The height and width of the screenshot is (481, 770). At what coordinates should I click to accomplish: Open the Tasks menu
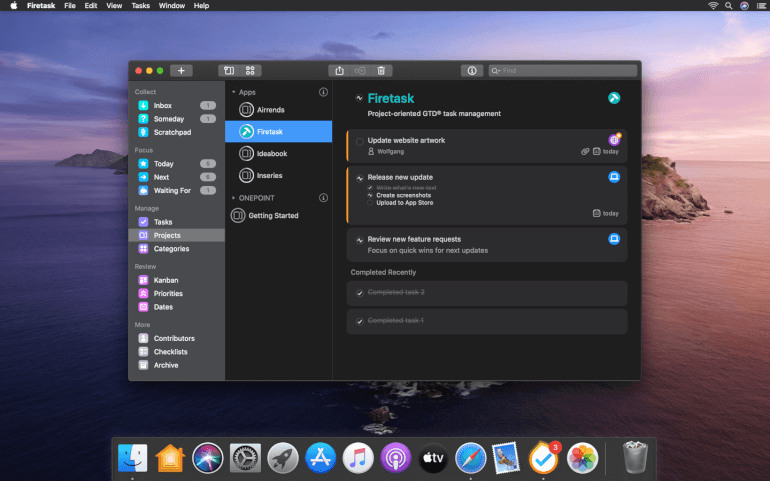click(x=140, y=5)
